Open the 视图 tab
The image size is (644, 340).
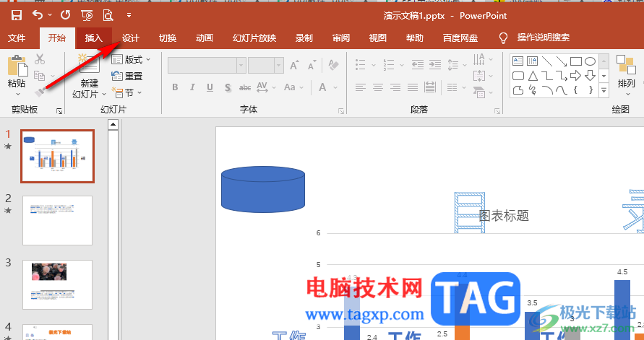pos(378,38)
